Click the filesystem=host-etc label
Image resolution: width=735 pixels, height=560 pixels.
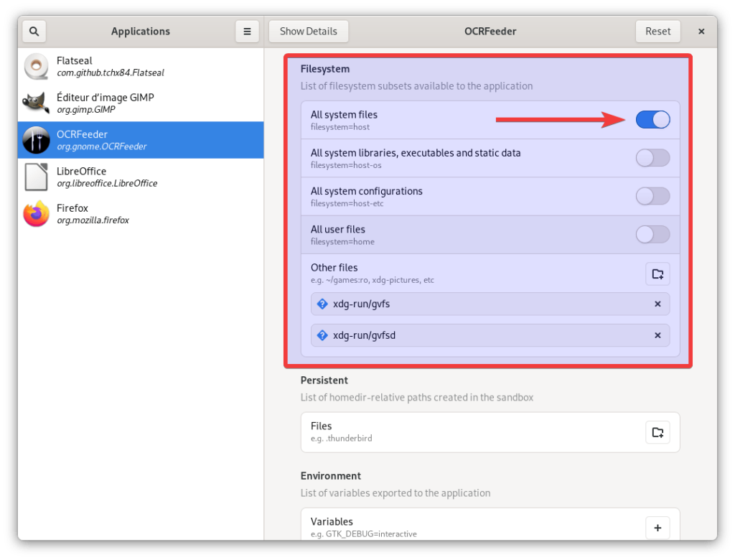point(347,204)
